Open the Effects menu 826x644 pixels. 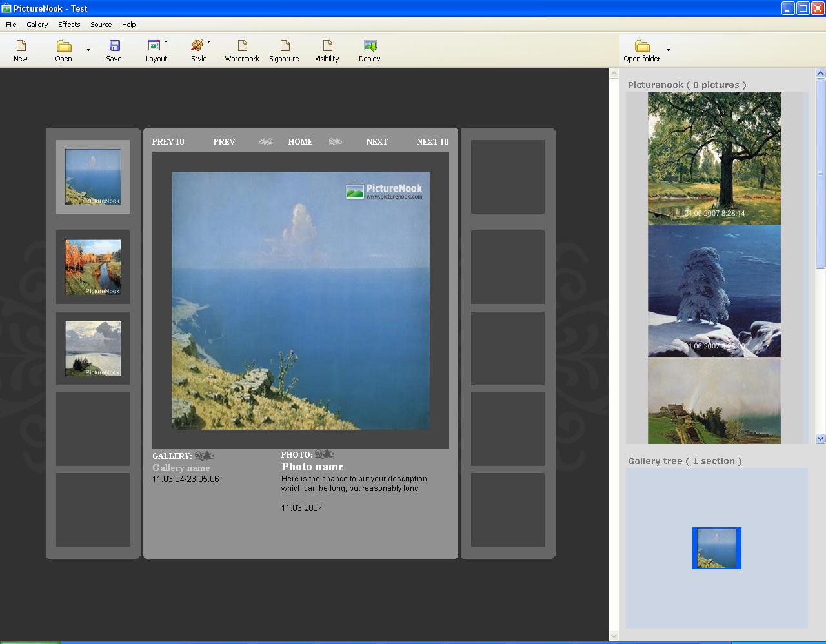pos(69,25)
